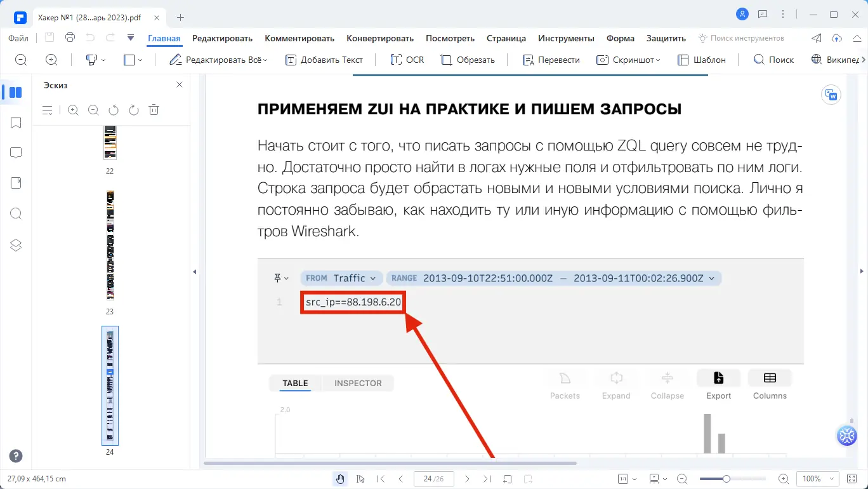
Task: Select the Hand tool in the status bar
Action: coord(340,478)
